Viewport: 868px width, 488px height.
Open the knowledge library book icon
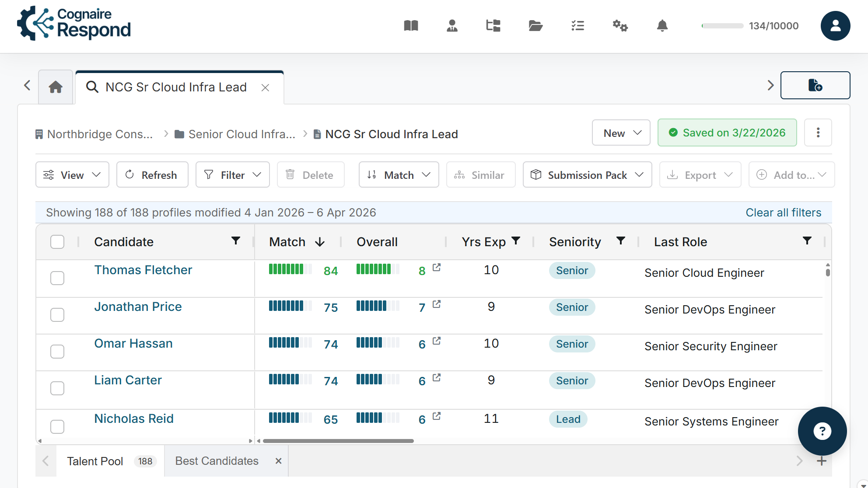click(x=410, y=26)
